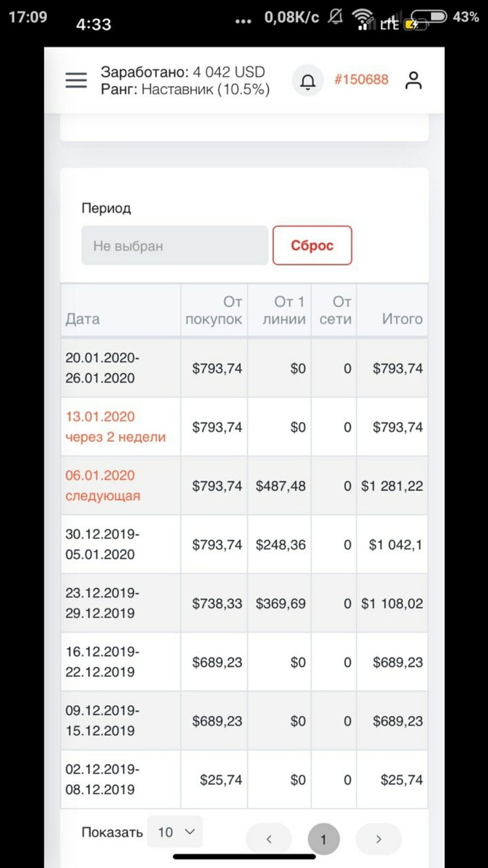Click the Сброс reset button
488x868 pixels.
(x=312, y=245)
